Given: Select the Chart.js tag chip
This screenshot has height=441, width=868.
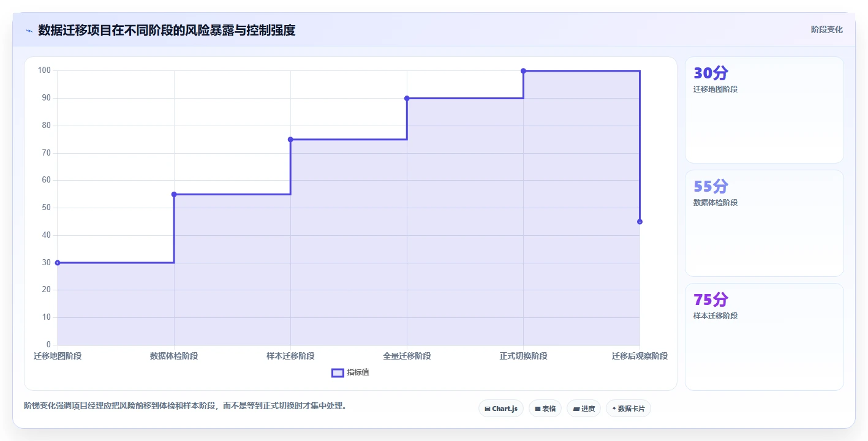Looking at the screenshot, I should [500, 409].
